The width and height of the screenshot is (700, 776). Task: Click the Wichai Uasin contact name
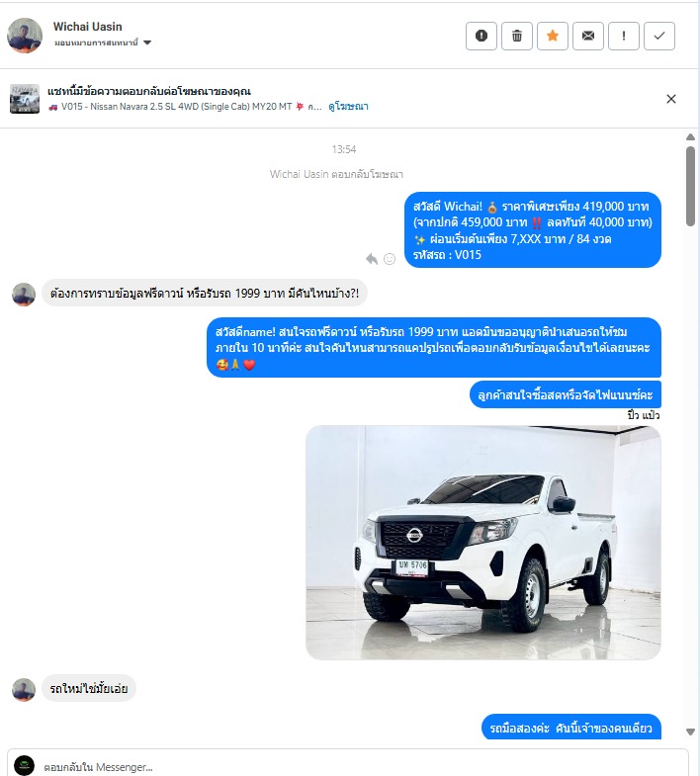(88, 27)
